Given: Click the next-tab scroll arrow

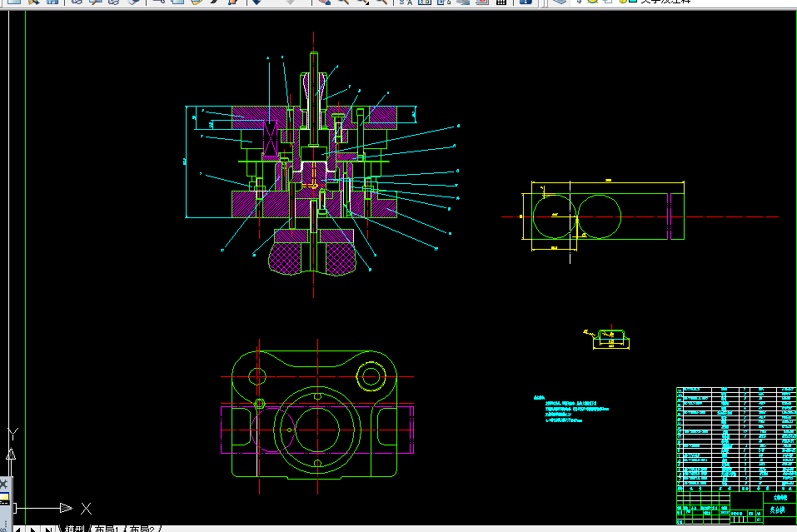Looking at the screenshot, I should (33, 529).
